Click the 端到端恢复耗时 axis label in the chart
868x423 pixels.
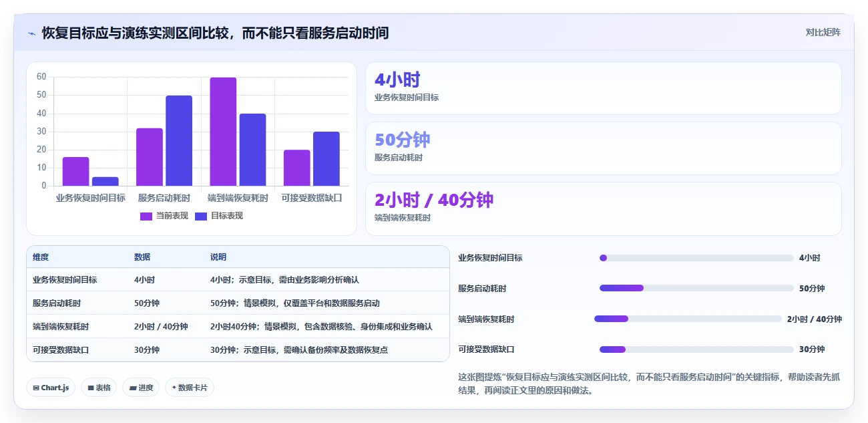(238, 198)
